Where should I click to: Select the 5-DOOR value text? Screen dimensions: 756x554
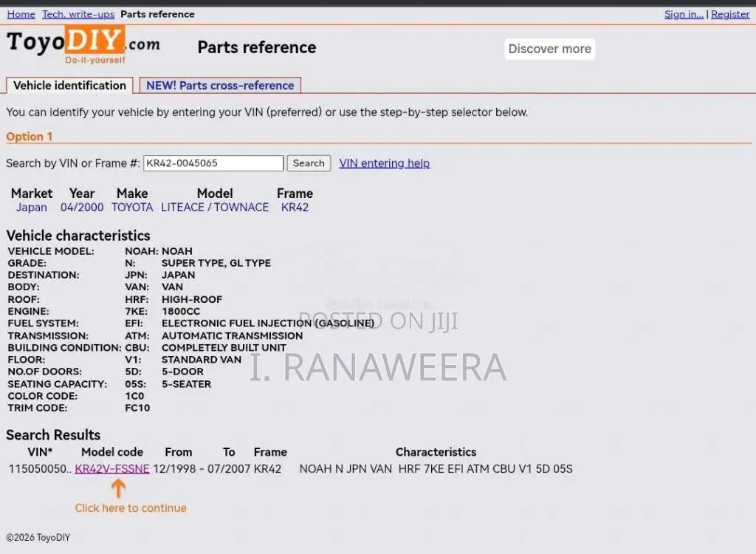[x=182, y=372]
